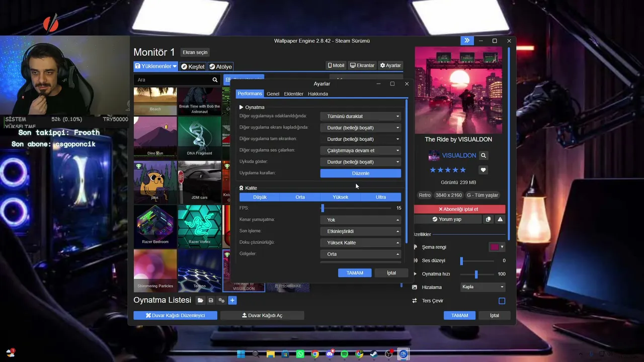Screen dimensions: 644x362
Task: Open 'Diğer uygulamaya odaklanıldığında' dropdown
Action: [x=361, y=116]
